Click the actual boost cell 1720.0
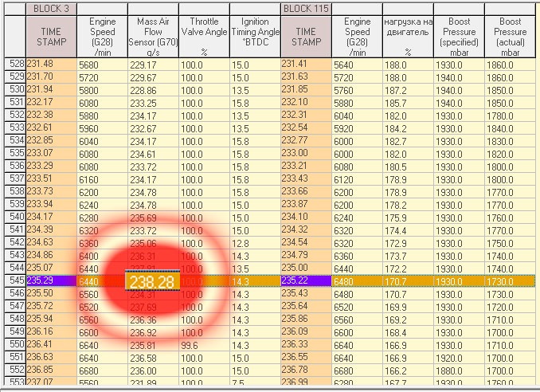The width and height of the screenshot is (540, 392). pyautogui.click(x=510, y=307)
